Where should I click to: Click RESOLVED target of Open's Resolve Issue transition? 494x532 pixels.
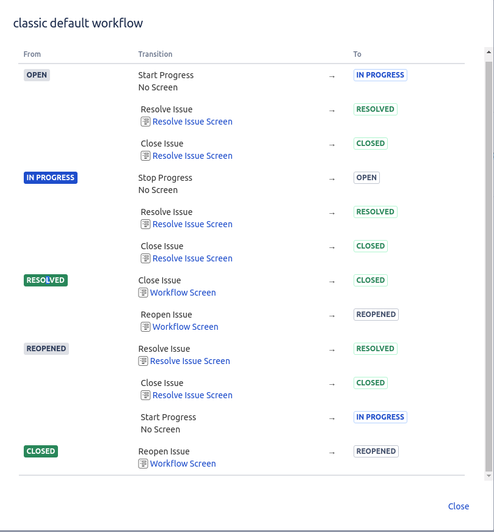375,109
